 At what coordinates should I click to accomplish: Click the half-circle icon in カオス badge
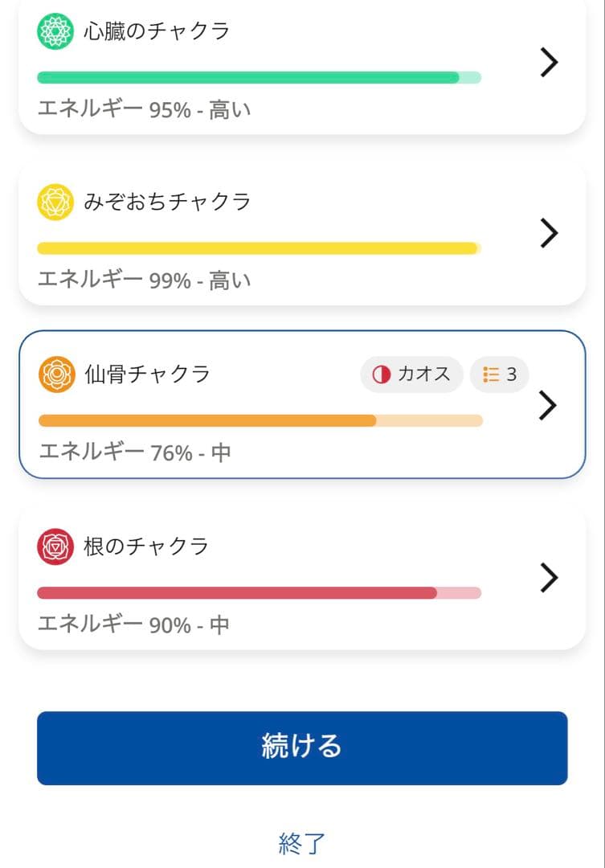(381, 375)
